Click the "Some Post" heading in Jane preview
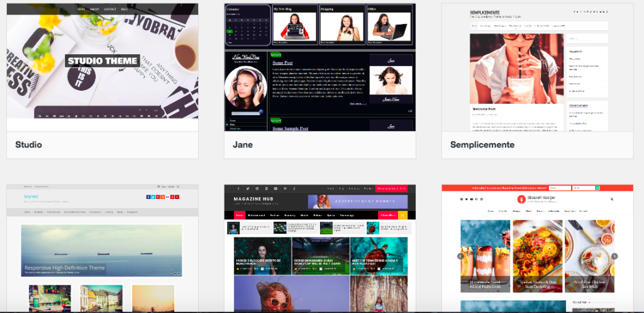Viewport: 644px width, 313px height. (x=282, y=63)
